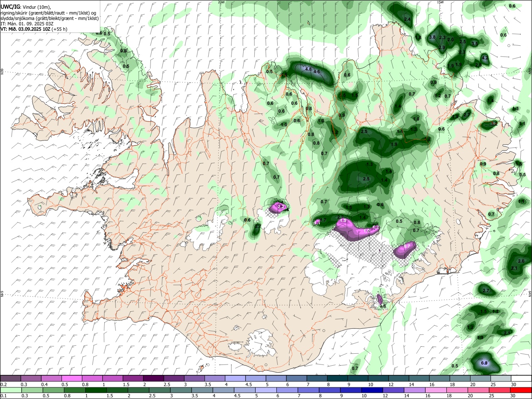The width and height of the screenshot is (532, 399).
Task: Click the 0.1 label on the rain legend
Action: click(4, 396)
